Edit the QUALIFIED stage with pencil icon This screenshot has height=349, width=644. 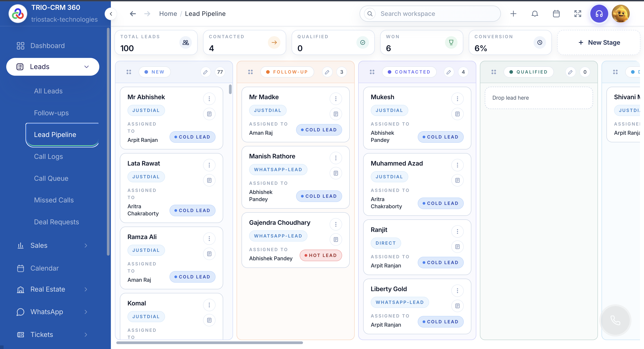[570, 72]
